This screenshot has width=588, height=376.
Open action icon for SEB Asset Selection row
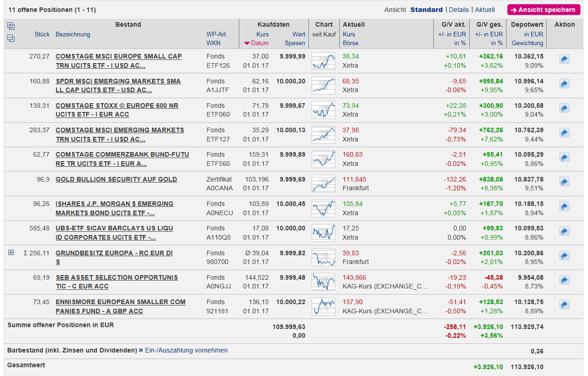564,280
